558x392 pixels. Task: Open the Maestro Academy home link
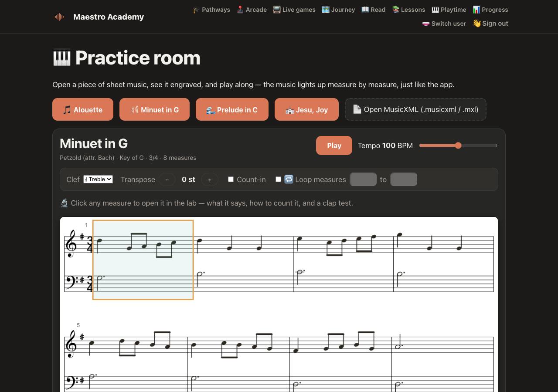click(109, 17)
